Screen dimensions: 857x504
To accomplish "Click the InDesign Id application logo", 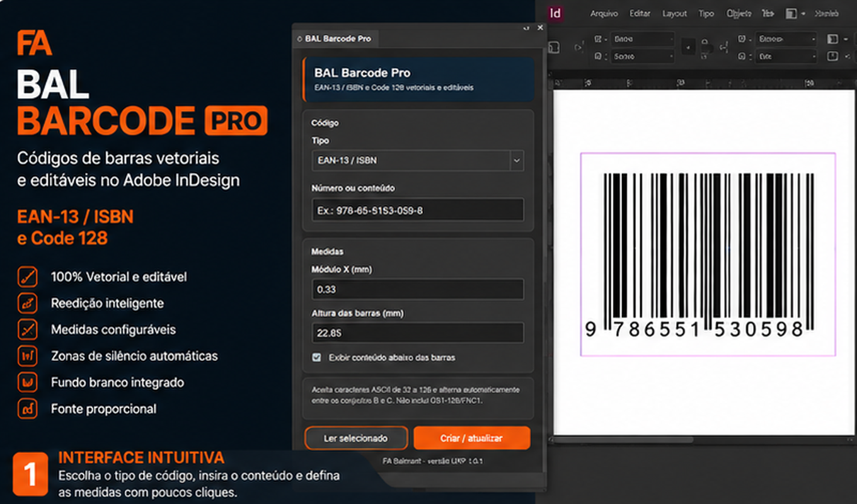I will (555, 13).
